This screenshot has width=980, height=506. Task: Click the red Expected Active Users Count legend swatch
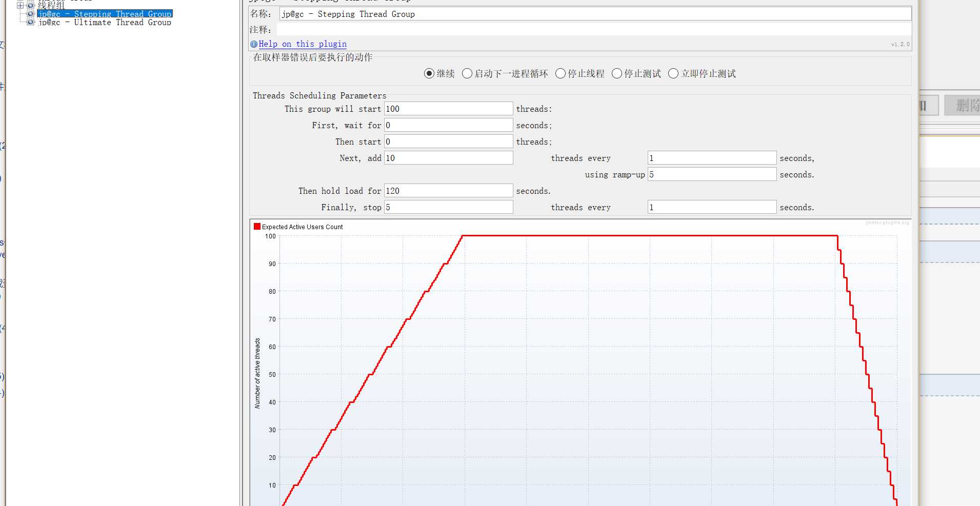click(257, 227)
